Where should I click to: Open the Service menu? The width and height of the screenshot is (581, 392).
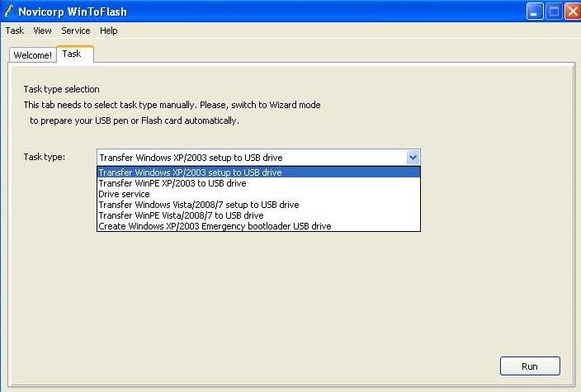click(x=76, y=31)
